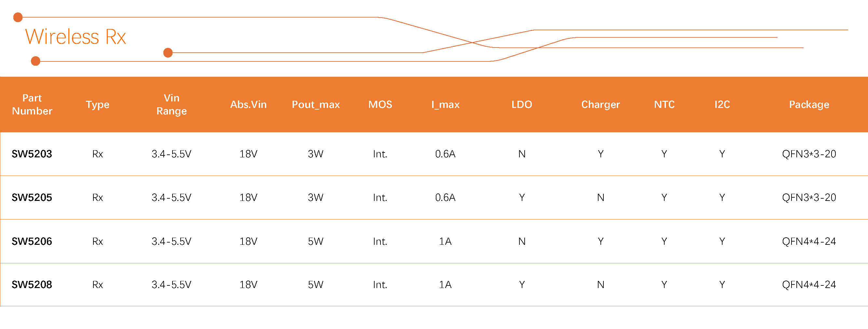Click the SW5208 part number

[32, 284]
